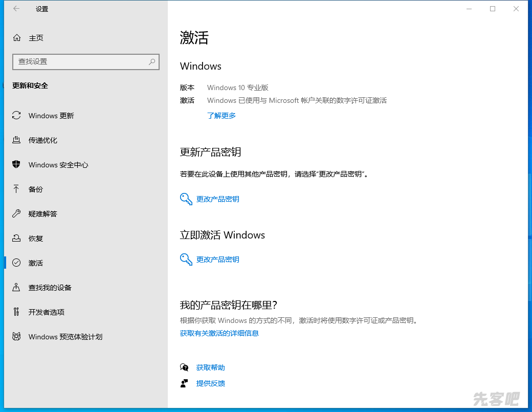This screenshot has height=412, width=532.
Task: Click the 备份 upload arrow icon
Action: coord(16,189)
